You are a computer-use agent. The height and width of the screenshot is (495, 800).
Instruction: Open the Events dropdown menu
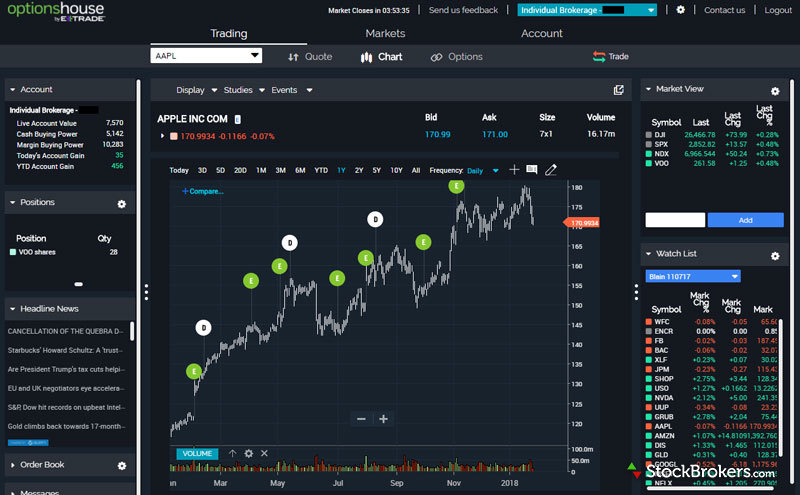(291, 90)
